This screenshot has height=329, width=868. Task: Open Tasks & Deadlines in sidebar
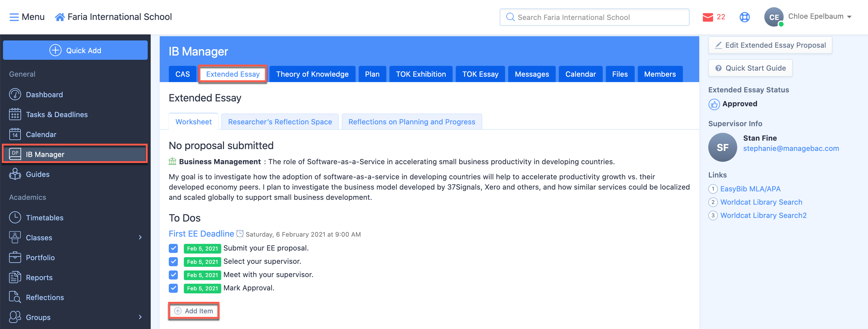pyautogui.click(x=56, y=114)
